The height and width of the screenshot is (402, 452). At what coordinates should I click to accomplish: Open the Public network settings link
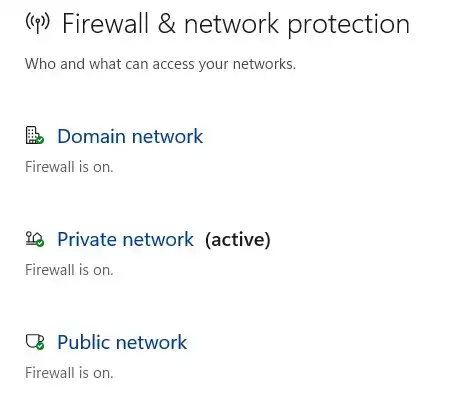coord(122,342)
